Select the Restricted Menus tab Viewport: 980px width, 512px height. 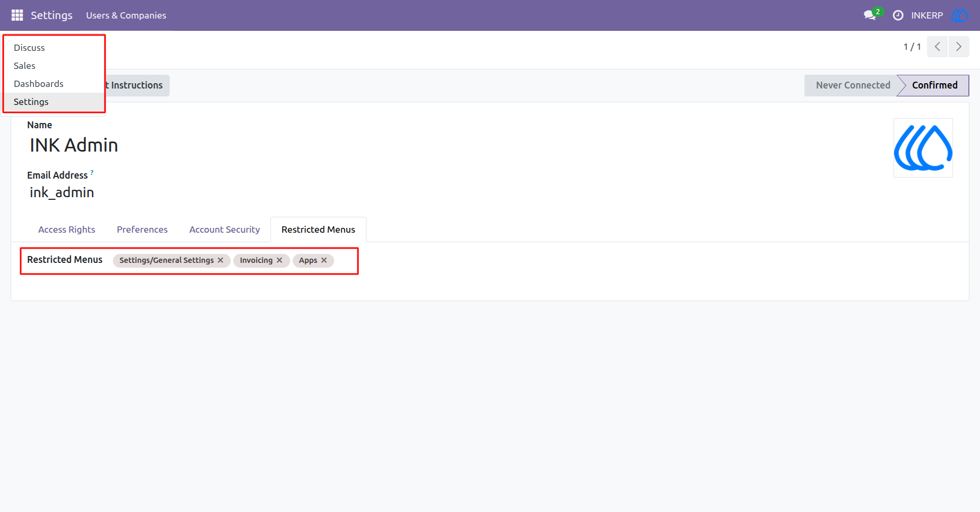(x=318, y=229)
